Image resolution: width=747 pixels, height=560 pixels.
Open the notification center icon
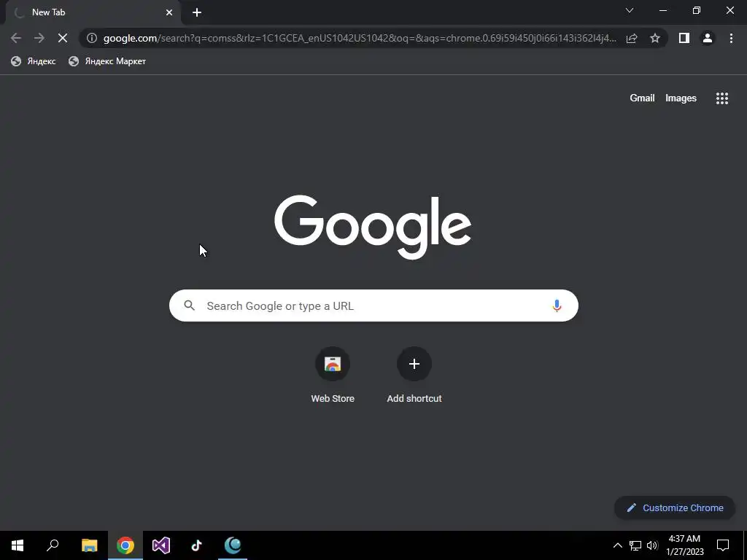[723, 545]
